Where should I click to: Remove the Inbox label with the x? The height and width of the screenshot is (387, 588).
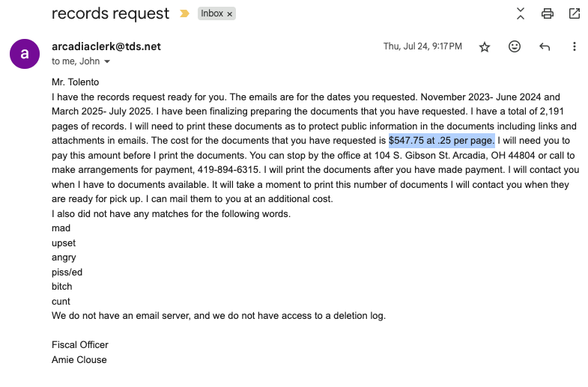(x=229, y=14)
